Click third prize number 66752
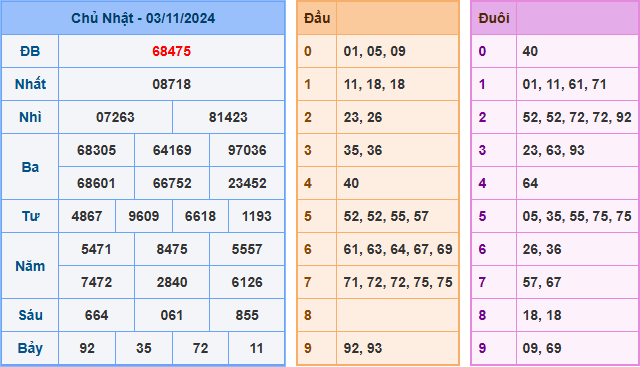Screen dimensions: 640x367 tap(172, 183)
